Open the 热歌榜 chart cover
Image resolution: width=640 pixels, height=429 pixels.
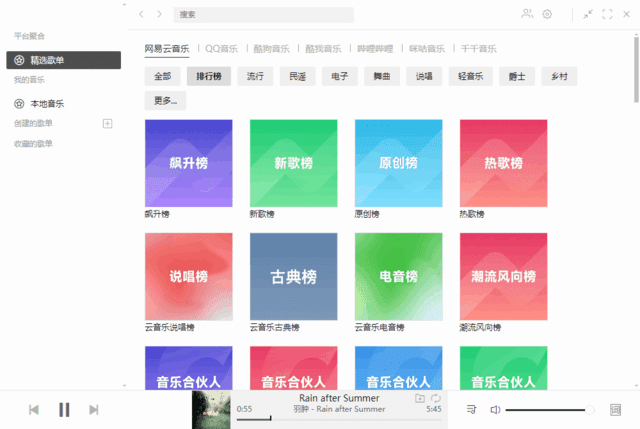pyautogui.click(x=503, y=163)
